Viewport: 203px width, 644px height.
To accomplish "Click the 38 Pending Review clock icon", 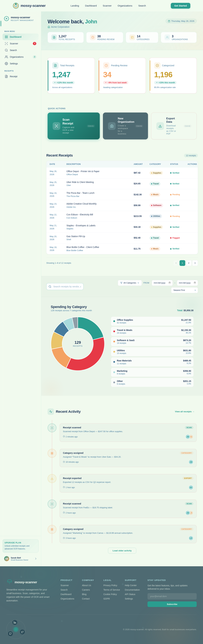I will (93, 38).
